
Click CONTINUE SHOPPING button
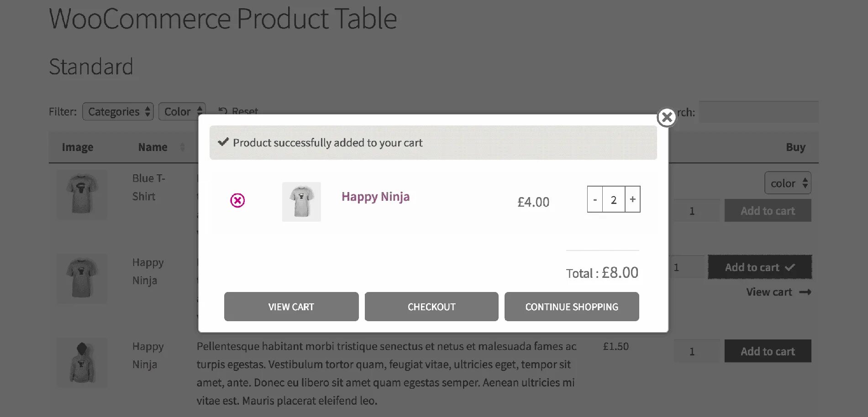point(571,307)
